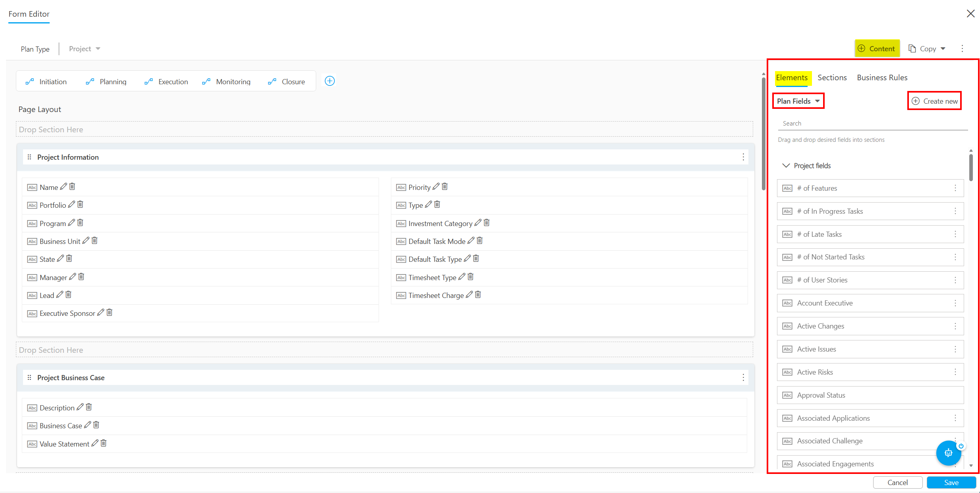Image resolution: width=980 pixels, height=493 pixels.
Task: Edit the Program field pencil icon
Action: click(71, 223)
